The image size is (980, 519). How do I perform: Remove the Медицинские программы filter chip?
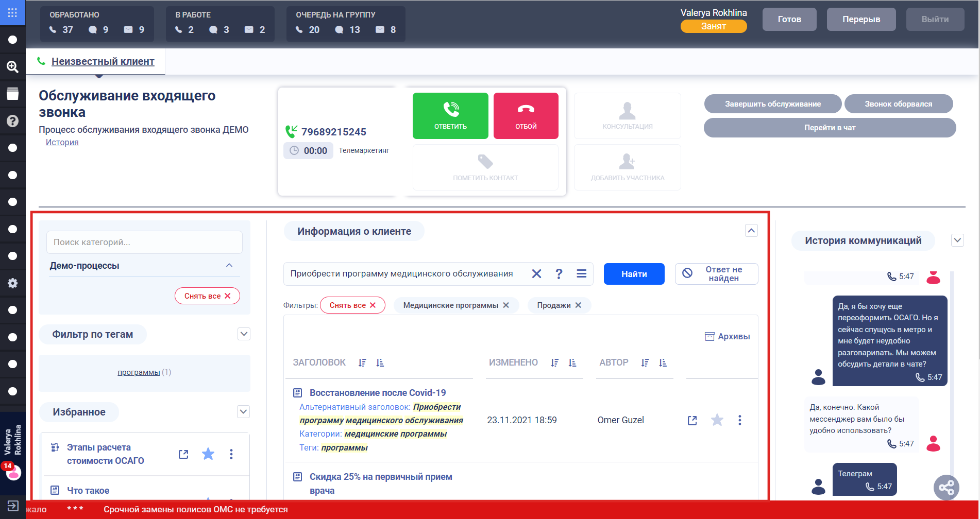pyautogui.click(x=506, y=305)
